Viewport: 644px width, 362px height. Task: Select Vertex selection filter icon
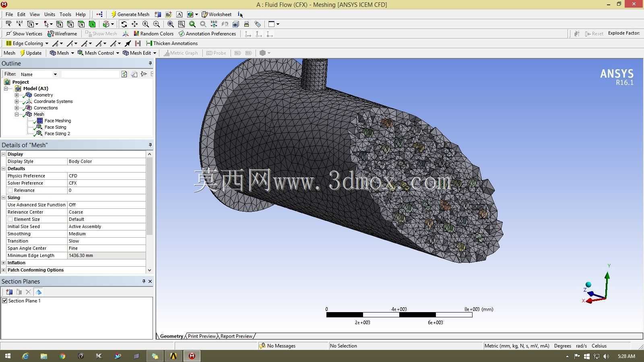[60, 24]
